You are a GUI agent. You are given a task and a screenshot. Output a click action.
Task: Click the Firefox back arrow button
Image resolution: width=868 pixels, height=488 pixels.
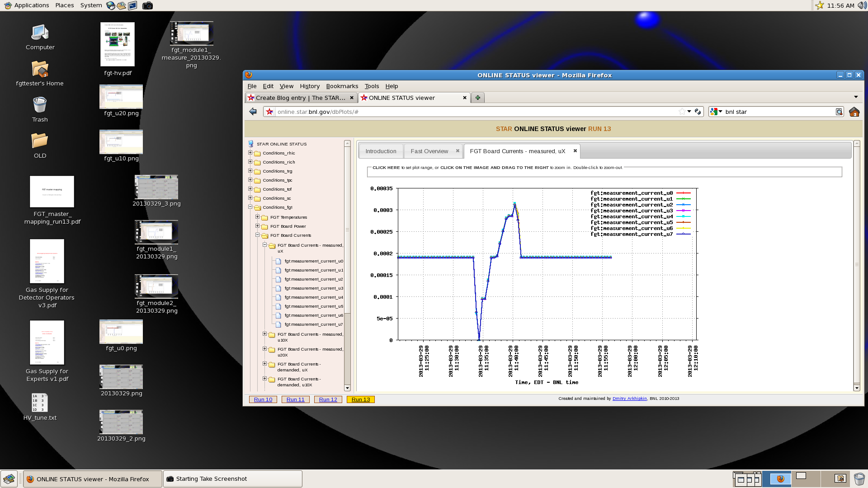253,112
